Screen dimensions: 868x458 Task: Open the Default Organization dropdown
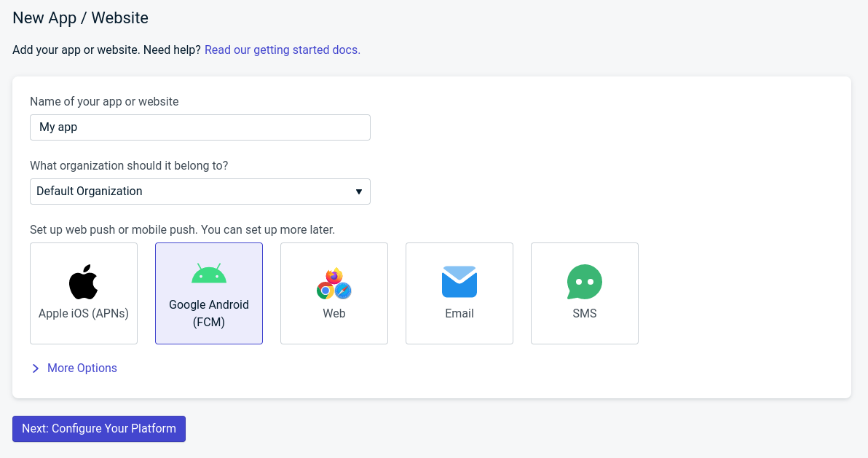(189, 192)
